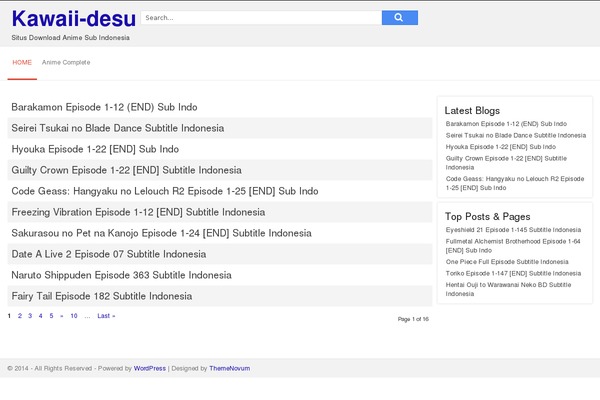Open One Piece Full Episode top post

507,262
